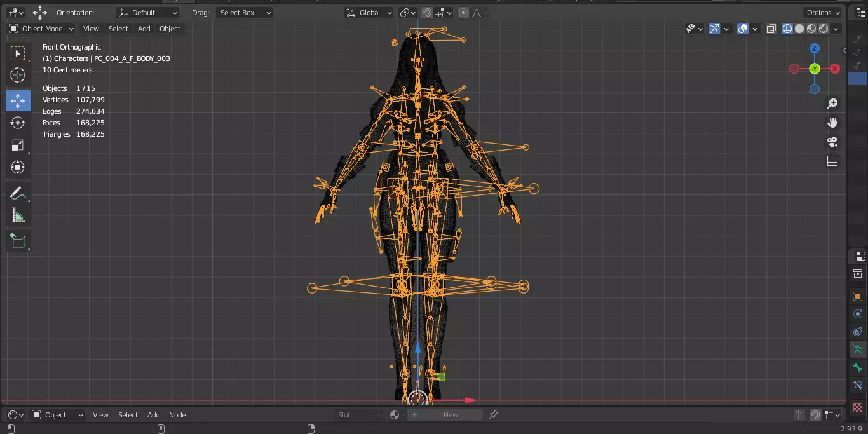Activate the Rotate tool
The height and width of the screenshot is (434, 868).
tap(18, 123)
